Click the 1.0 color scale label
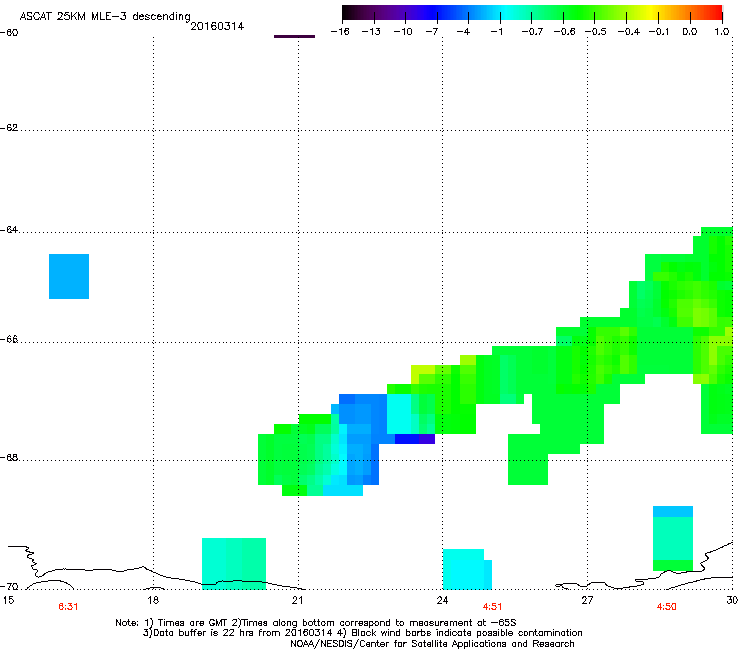 [722, 32]
